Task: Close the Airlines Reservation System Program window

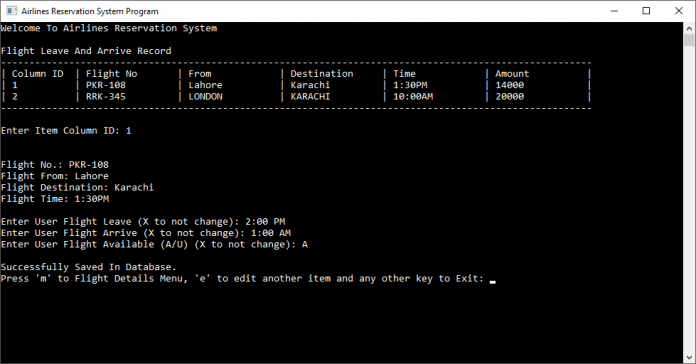Action: point(679,11)
